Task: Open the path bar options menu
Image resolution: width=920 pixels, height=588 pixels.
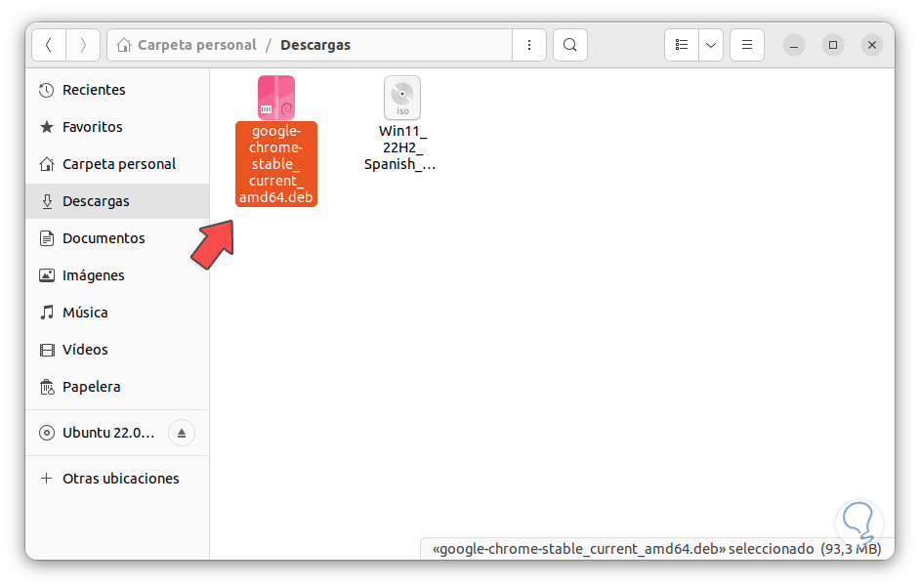Action: pyautogui.click(x=528, y=44)
